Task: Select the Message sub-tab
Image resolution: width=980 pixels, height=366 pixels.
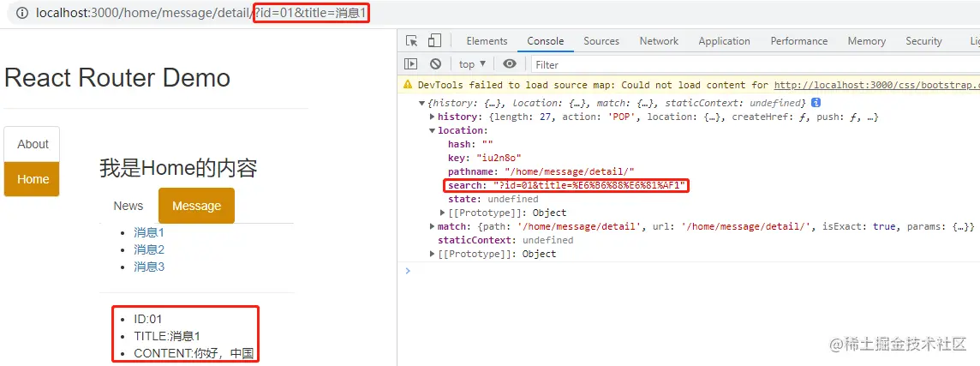Action: [x=196, y=206]
